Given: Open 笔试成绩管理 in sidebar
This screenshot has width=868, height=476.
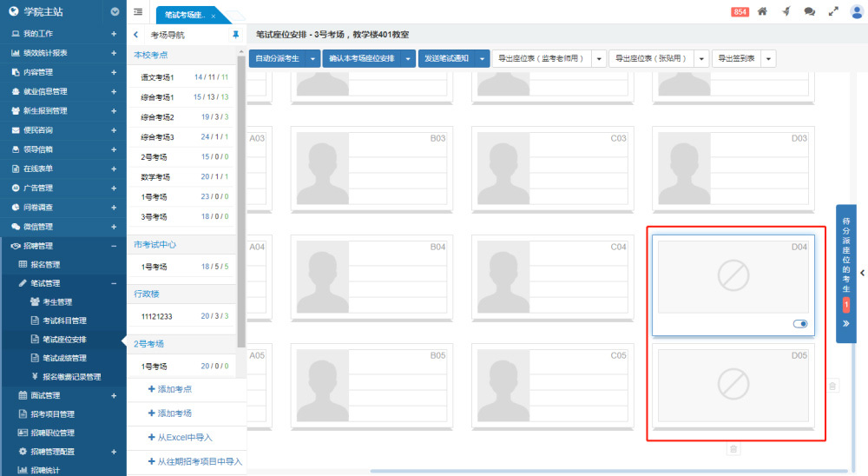Looking at the screenshot, I should (x=64, y=358).
